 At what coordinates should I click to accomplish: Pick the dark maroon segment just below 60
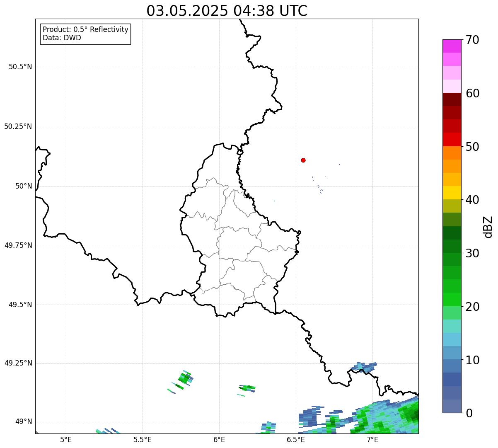click(452, 99)
